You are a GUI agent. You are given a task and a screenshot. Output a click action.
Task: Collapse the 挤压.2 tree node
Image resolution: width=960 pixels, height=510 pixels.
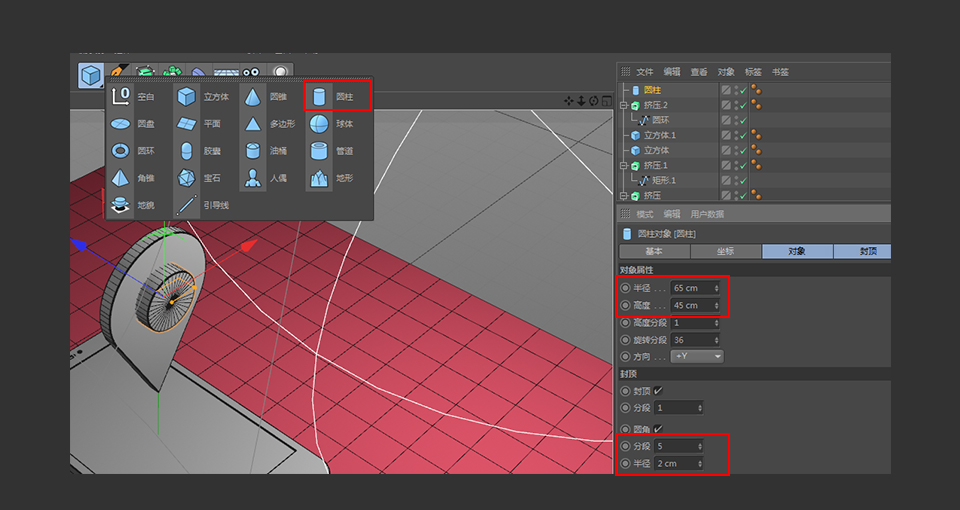(623, 105)
